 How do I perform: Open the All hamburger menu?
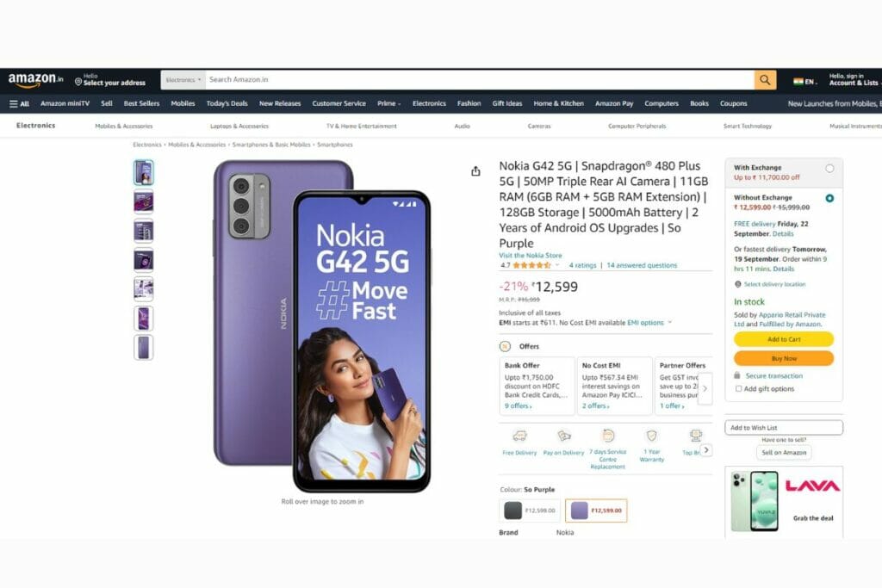pos(19,104)
